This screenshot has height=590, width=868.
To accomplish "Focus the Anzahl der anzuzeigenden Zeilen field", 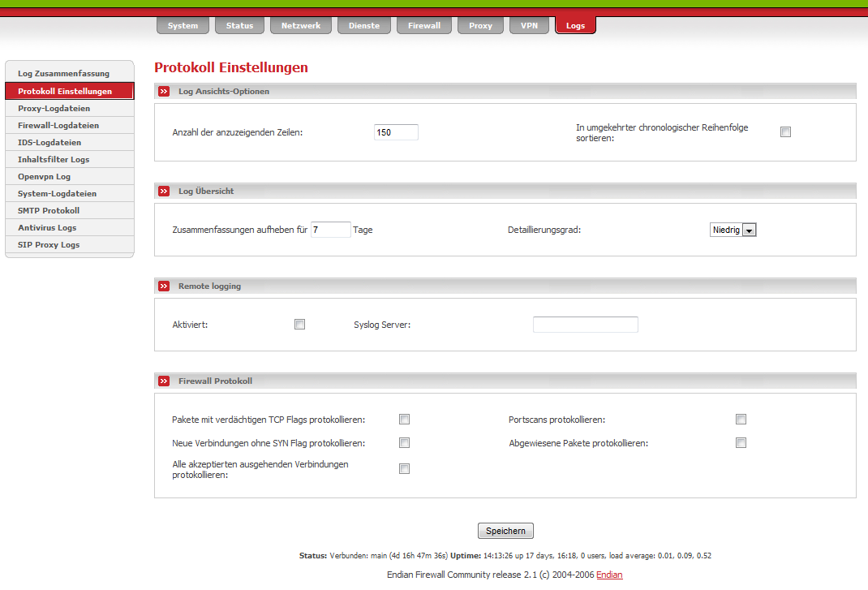I will (x=396, y=132).
